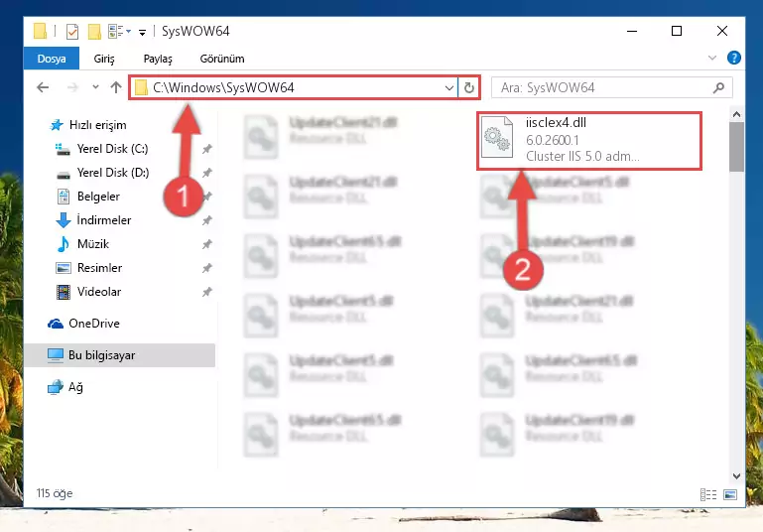The height and width of the screenshot is (532, 763).
Task: Click the pin icon beside İndirmeler
Action: 207,220
